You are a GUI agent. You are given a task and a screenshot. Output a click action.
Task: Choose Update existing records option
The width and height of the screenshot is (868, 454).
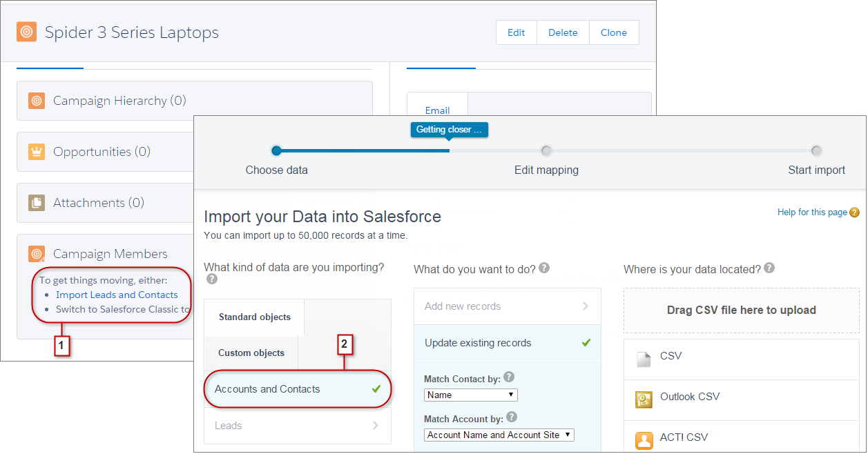coord(508,343)
